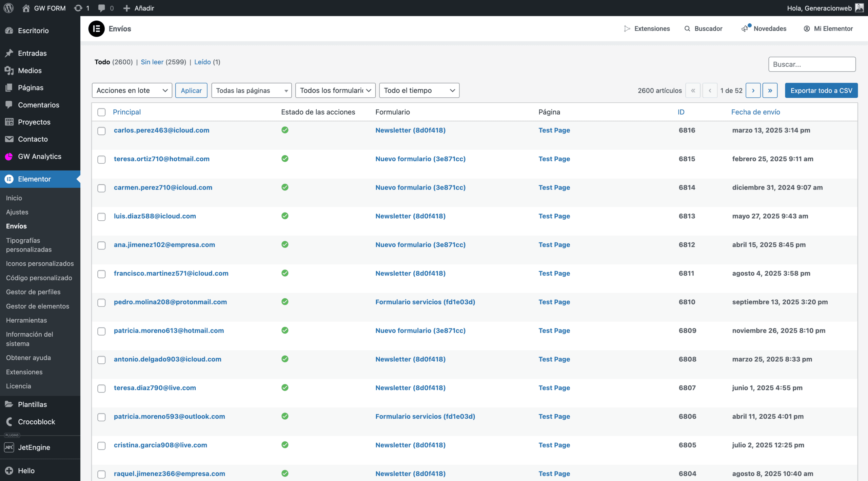Check the row for carmen.perez710@icloud.com

pos(101,188)
